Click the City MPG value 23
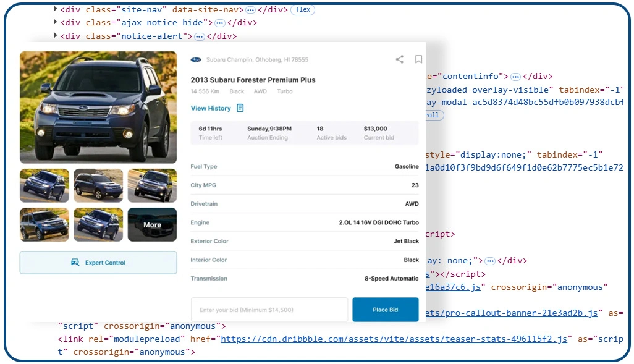634x364 pixels. coord(415,185)
